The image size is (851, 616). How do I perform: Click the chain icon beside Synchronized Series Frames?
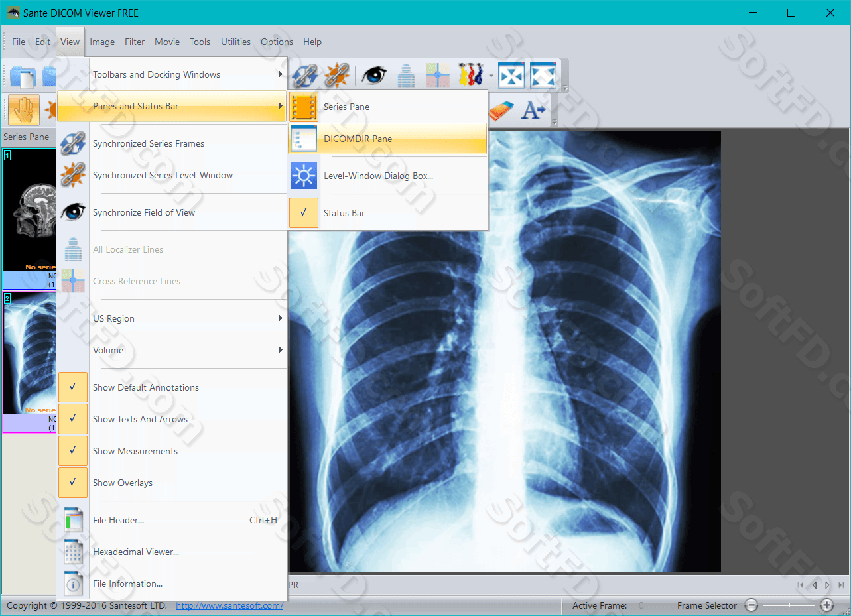point(73,143)
